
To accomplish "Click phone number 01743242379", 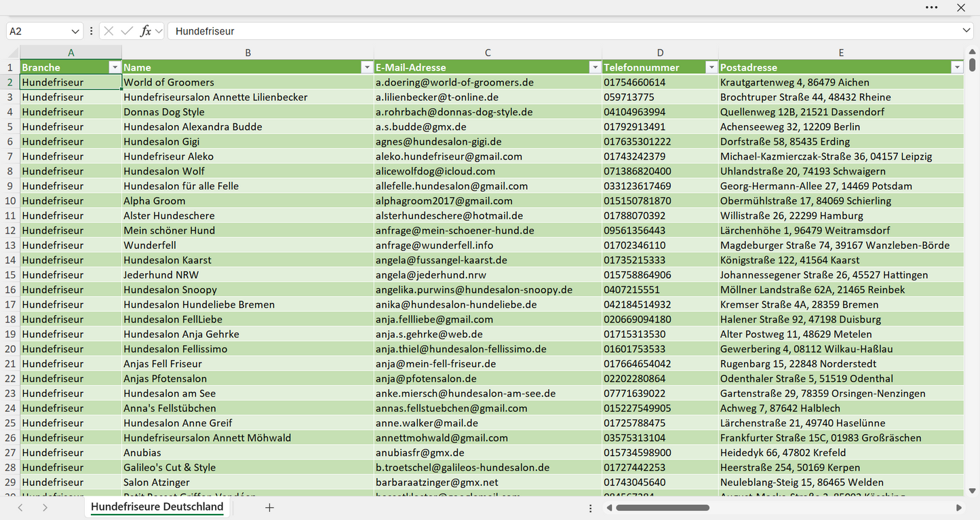I will click(661, 156).
